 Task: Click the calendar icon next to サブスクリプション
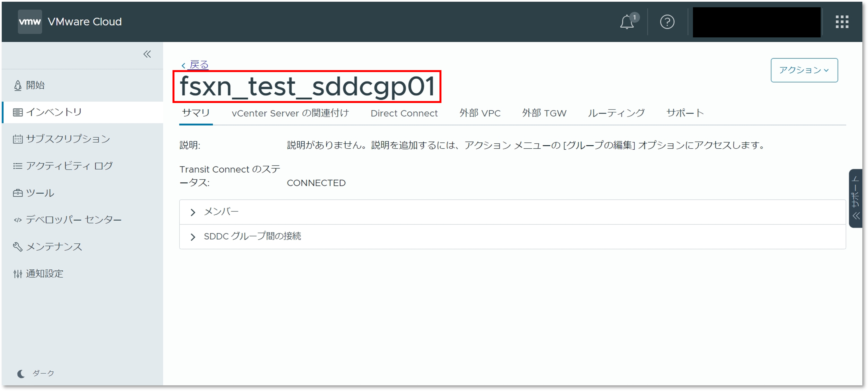click(x=18, y=139)
